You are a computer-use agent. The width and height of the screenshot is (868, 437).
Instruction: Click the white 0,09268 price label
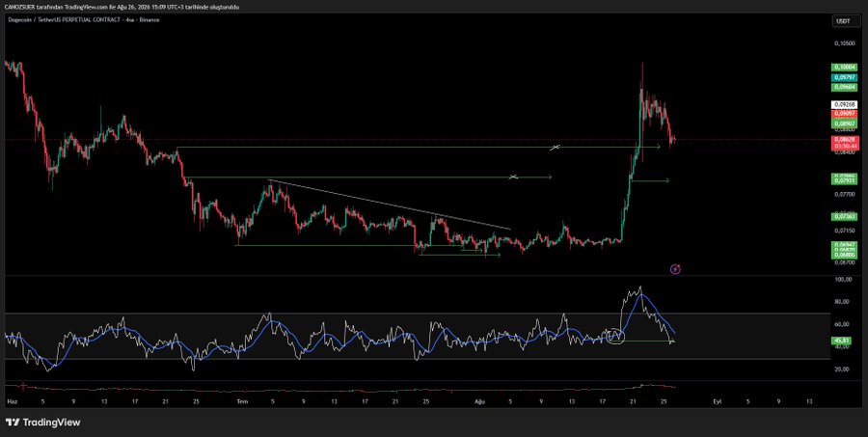843,104
